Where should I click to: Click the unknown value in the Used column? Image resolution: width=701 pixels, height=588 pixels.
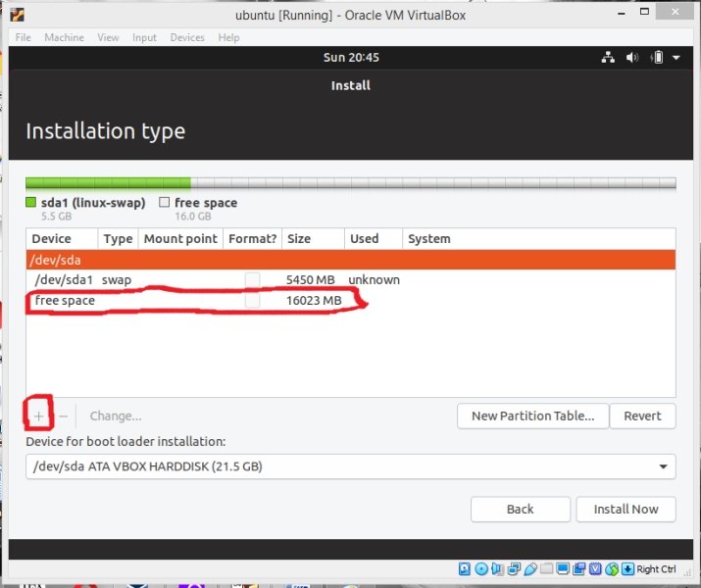[x=374, y=279]
